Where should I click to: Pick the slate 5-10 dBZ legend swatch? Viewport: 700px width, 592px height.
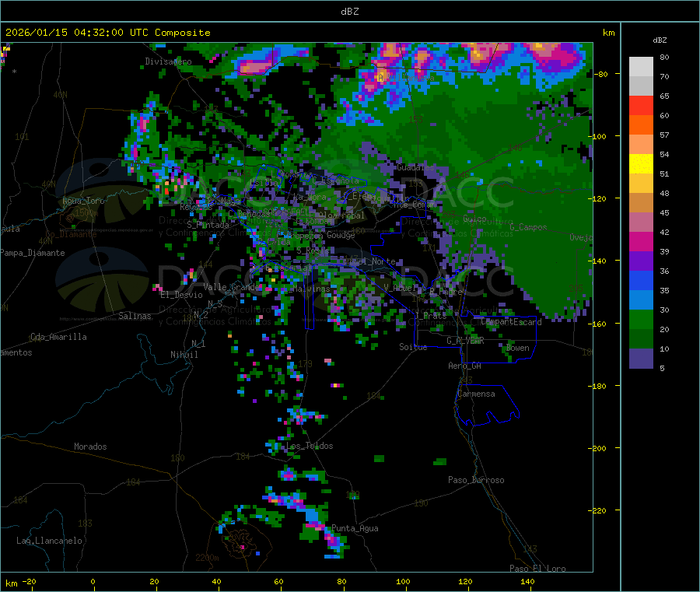pyautogui.click(x=641, y=359)
